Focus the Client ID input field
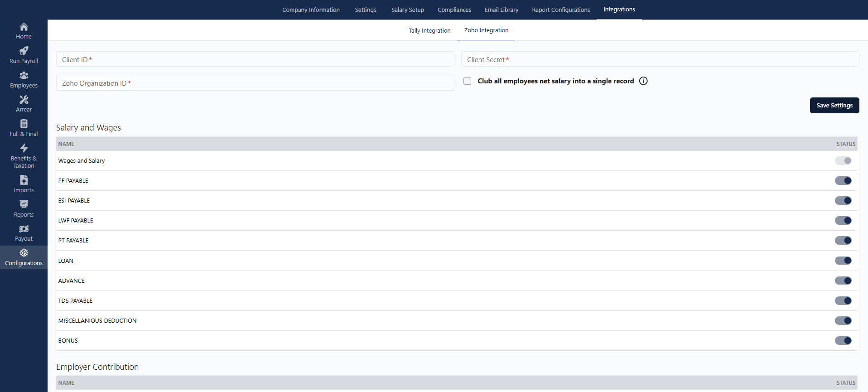This screenshot has width=868, height=392. pos(255,59)
